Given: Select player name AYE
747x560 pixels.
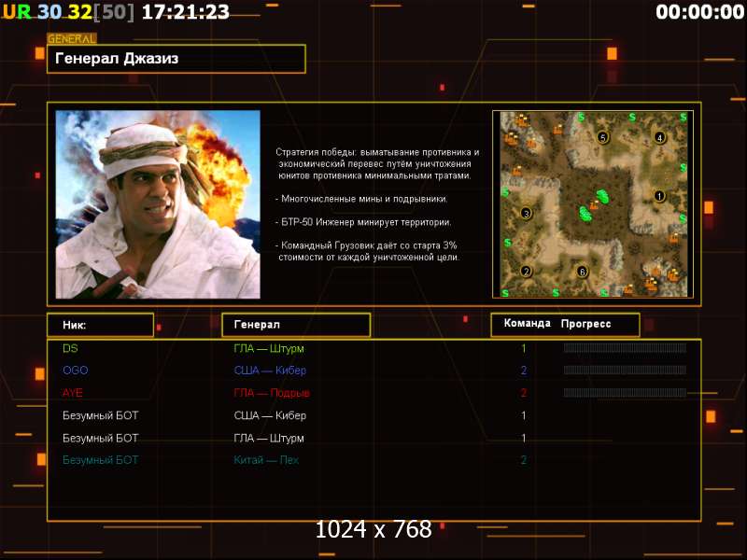Looking at the screenshot, I should 73,393.
